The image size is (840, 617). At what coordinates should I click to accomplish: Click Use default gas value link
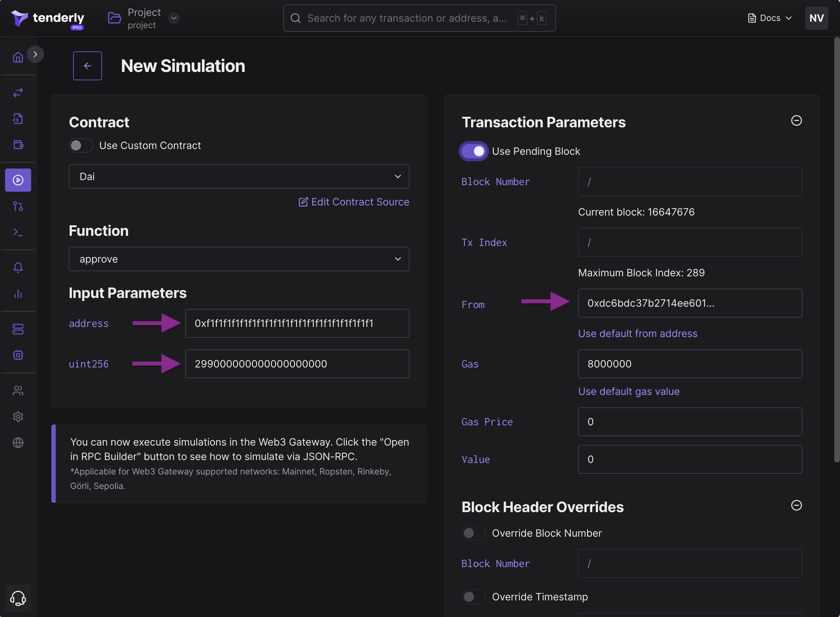pos(629,391)
